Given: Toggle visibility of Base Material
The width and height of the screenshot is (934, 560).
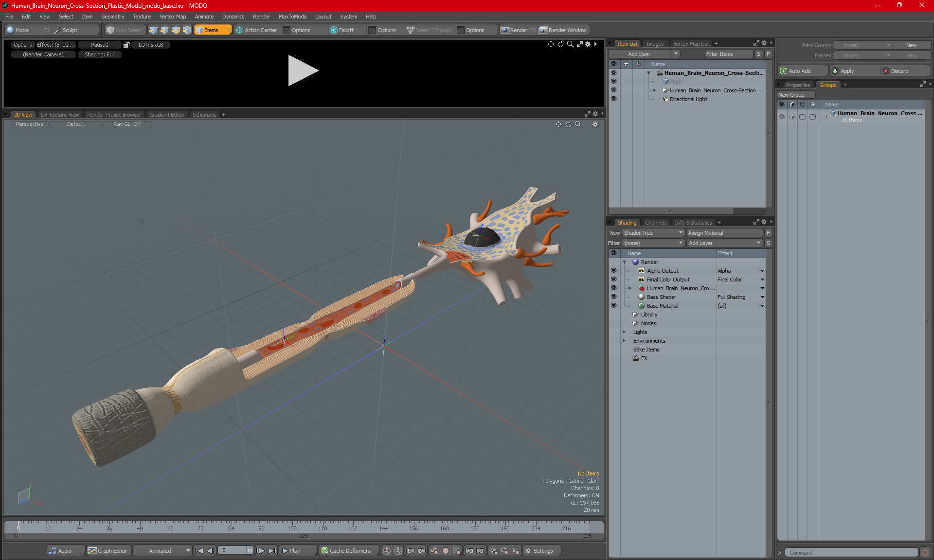Looking at the screenshot, I should [x=613, y=306].
